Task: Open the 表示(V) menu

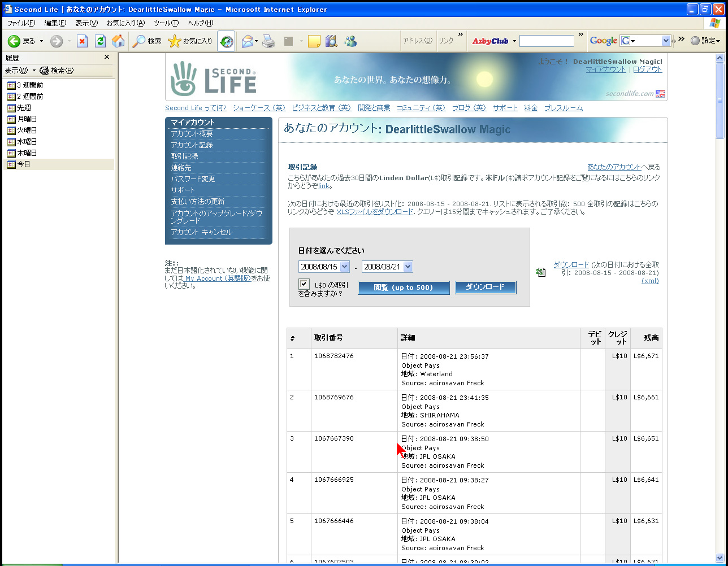Action: click(x=86, y=23)
